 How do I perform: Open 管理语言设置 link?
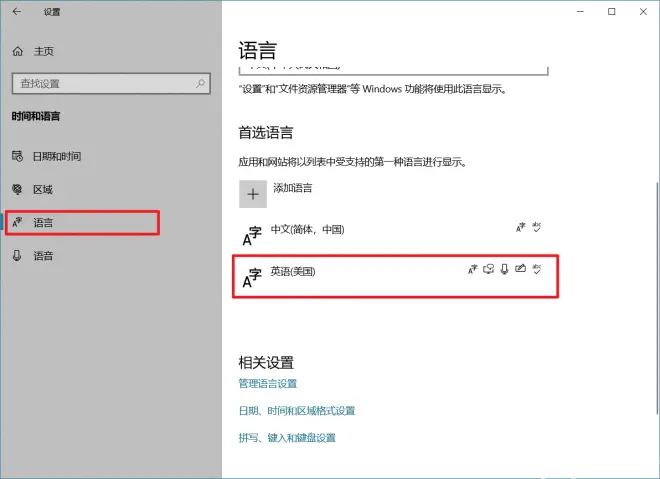pos(268,383)
